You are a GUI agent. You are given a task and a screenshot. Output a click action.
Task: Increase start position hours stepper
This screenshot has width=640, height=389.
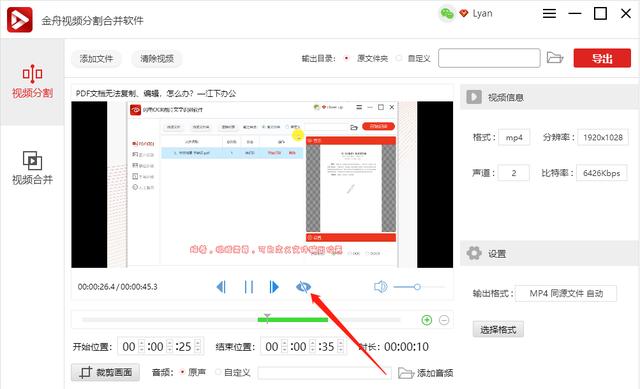[142, 343]
